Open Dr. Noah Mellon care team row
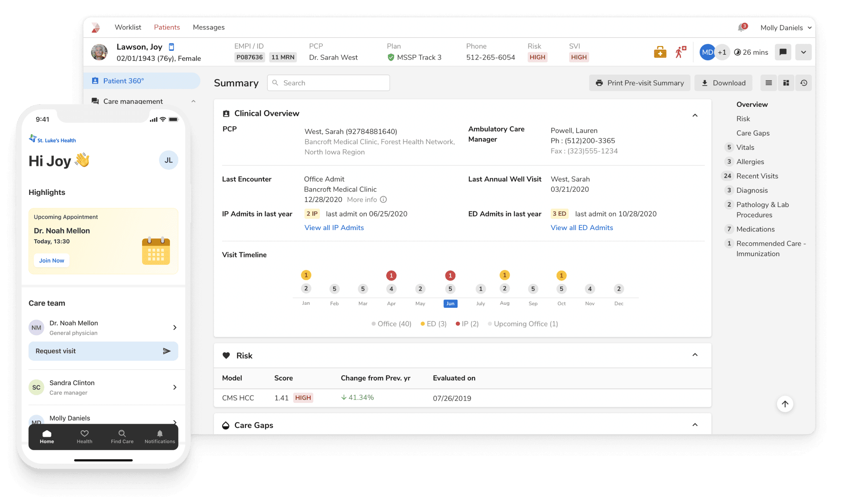The height and width of the screenshot is (504, 843). pyautogui.click(x=103, y=328)
